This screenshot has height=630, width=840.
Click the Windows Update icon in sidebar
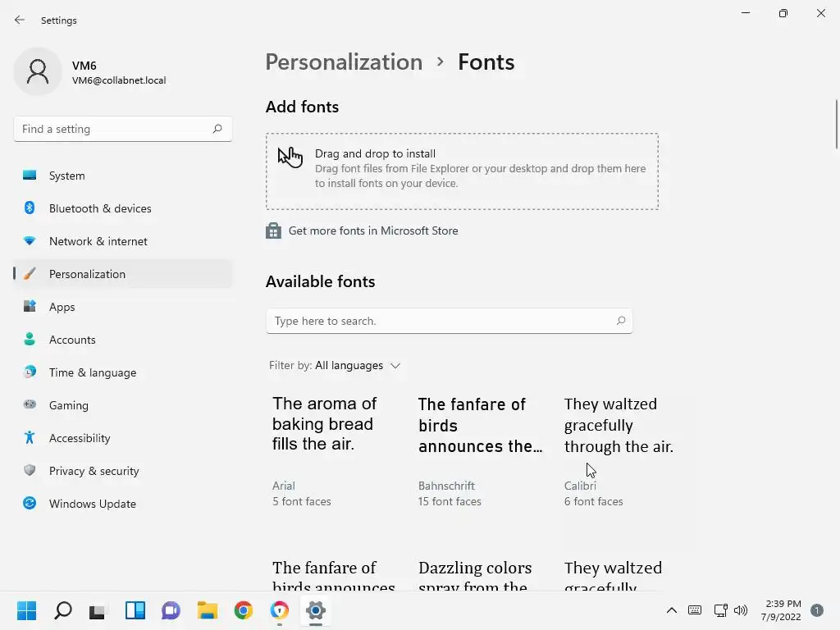(x=30, y=504)
